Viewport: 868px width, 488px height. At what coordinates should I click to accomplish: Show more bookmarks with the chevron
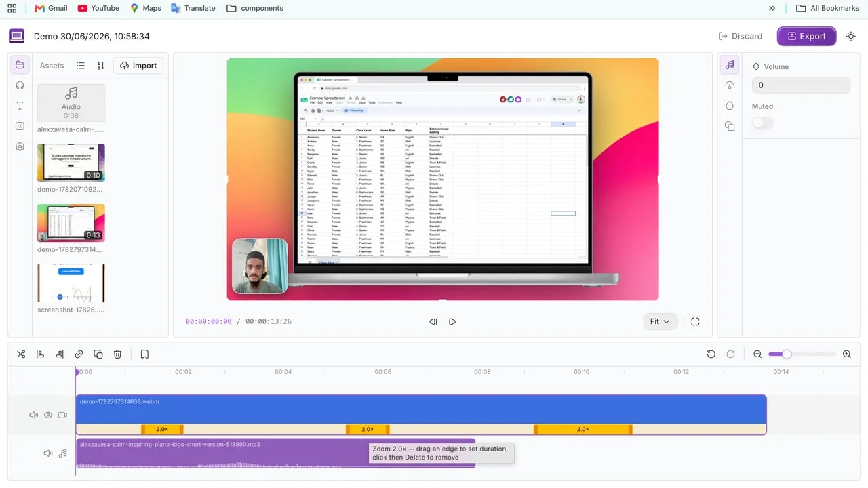pos(772,8)
